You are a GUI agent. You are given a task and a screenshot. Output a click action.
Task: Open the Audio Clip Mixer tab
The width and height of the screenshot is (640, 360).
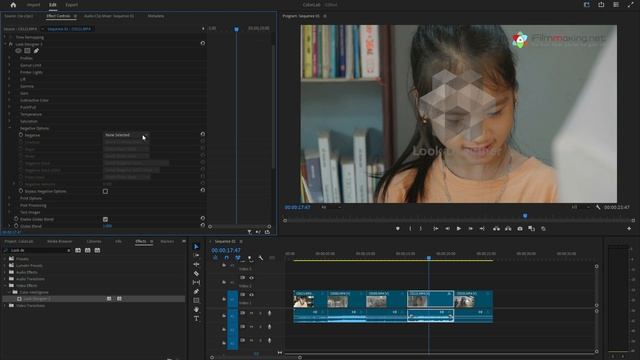pyautogui.click(x=109, y=16)
